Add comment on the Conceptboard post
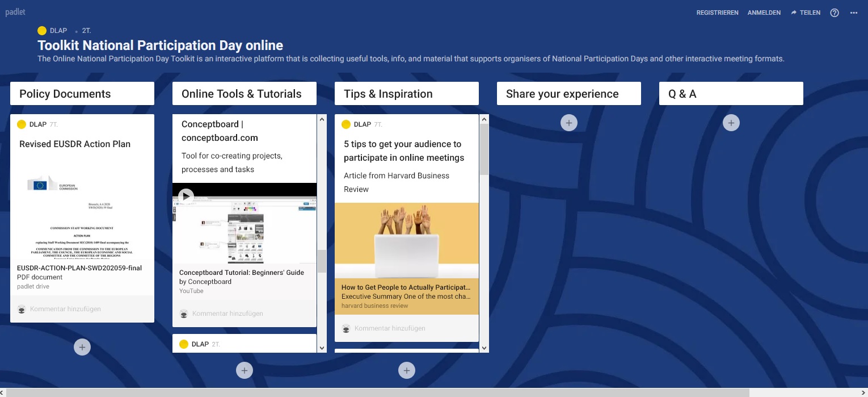Viewport: 868px width, 397px height. pyautogui.click(x=227, y=314)
